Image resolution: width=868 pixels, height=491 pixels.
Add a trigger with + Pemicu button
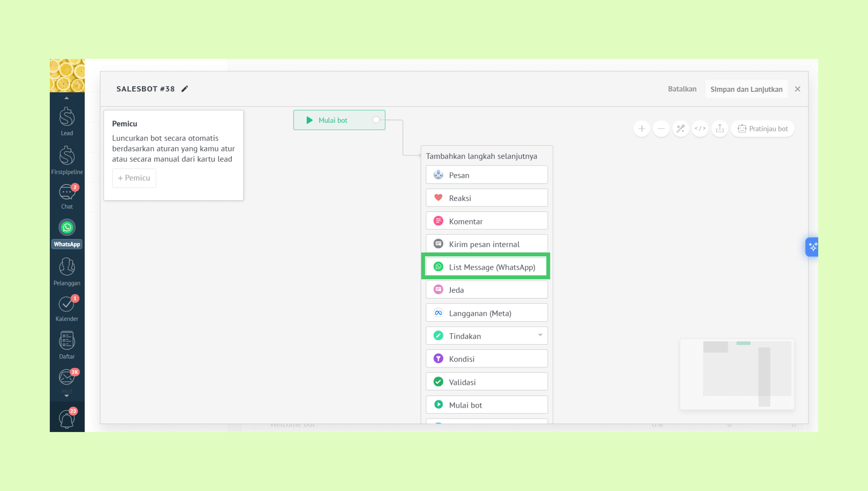tap(134, 178)
